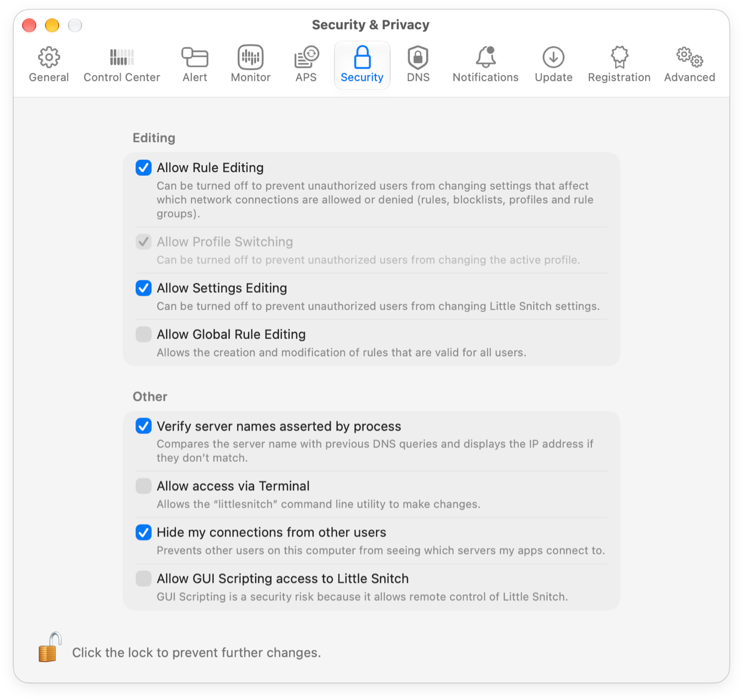
Task: Uncheck Hide my connections from other users
Action: click(144, 532)
